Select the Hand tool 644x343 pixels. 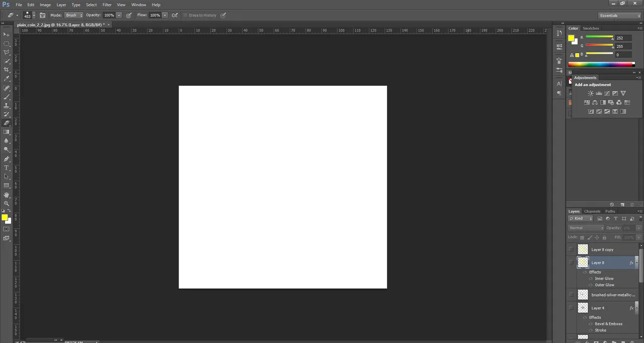pos(7,195)
